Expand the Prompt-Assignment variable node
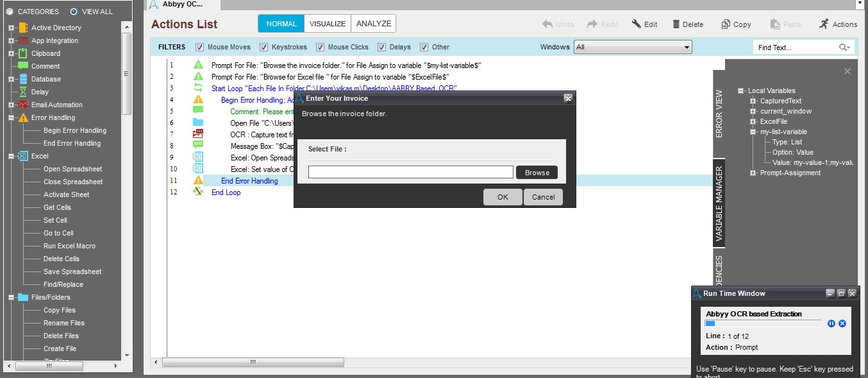This screenshot has width=868, height=378. tap(753, 173)
